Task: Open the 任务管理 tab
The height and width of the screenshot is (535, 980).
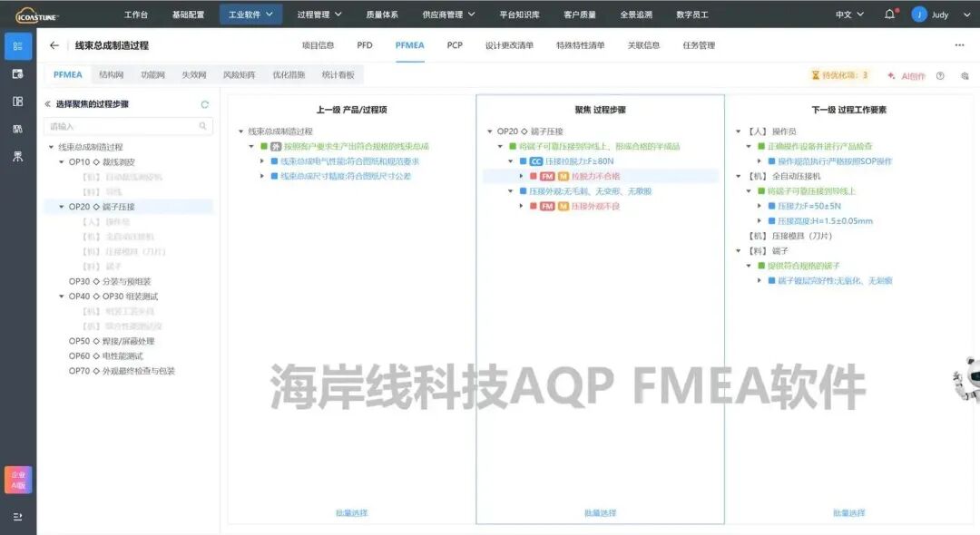Action: point(699,45)
